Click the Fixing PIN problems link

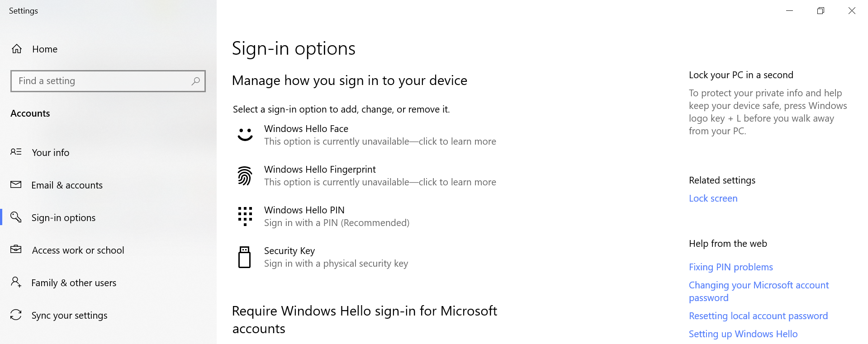point(730,267)
